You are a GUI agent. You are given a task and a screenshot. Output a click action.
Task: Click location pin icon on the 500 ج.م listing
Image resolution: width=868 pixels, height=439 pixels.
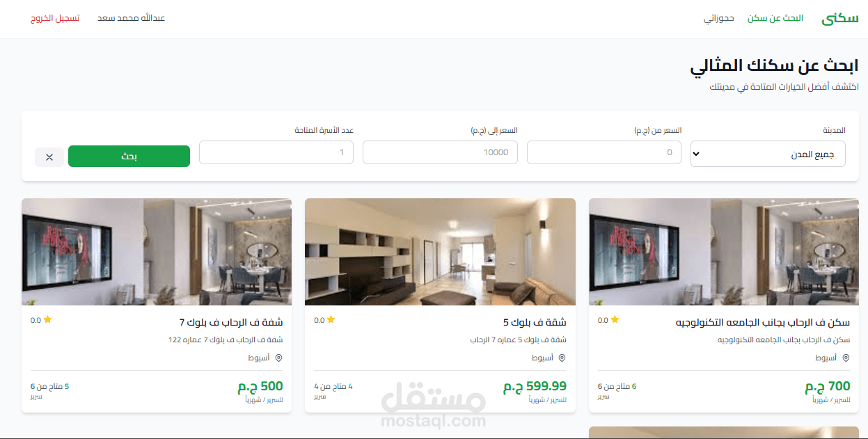point(278,358)
